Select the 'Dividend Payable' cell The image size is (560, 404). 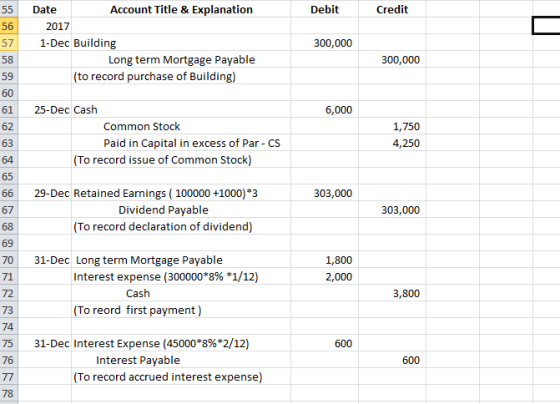tap(181, 210)
